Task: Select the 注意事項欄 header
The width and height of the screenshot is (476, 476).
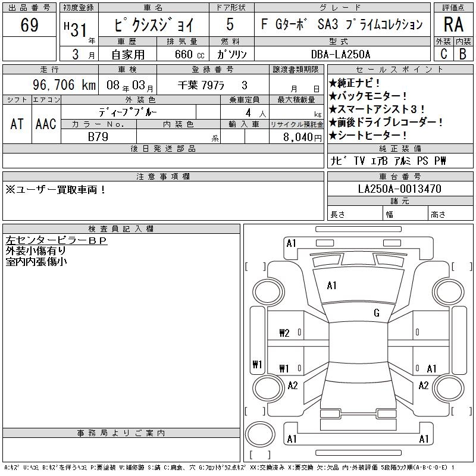Action: pyautogui.click(x=163, y=176)
